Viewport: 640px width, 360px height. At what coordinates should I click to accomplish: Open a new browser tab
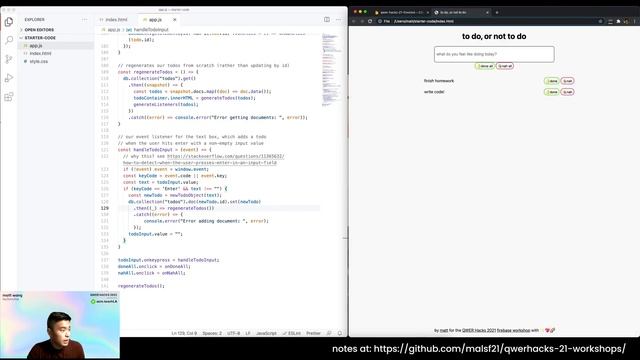[497, 12]
